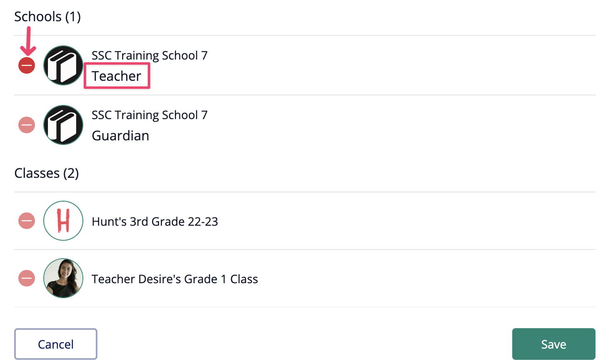The image size is (608, 364).
Task: Click the book logo beside the Guardian role
Action: pos(63,125)
